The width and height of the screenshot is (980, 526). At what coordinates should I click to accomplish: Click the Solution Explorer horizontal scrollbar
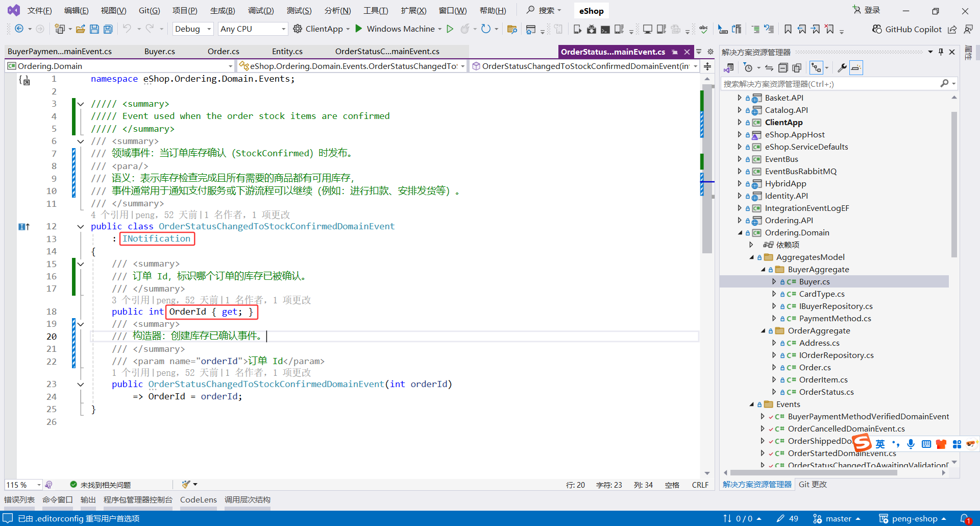(814, 473)
